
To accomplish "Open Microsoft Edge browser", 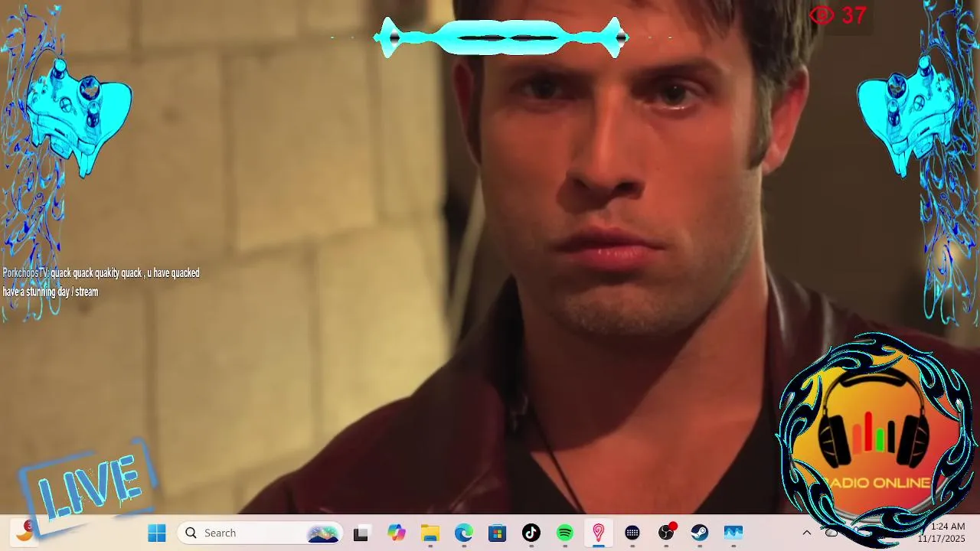I will pyautogui.click(x=464, y=533).
